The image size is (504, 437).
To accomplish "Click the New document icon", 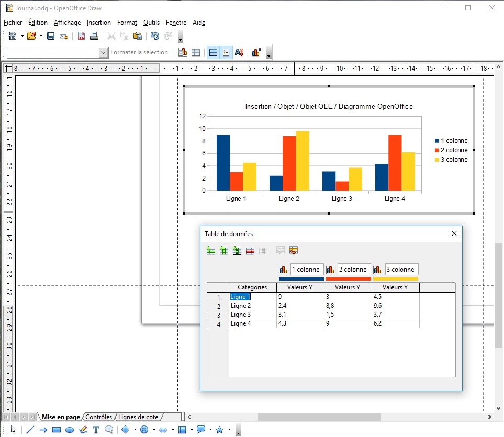I will point(13,36).
